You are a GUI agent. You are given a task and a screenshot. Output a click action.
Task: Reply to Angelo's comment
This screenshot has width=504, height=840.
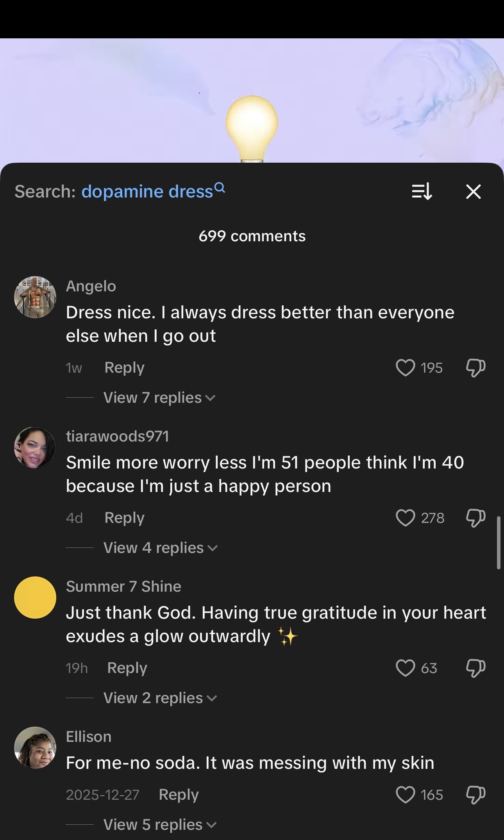[x=124, y=368]
